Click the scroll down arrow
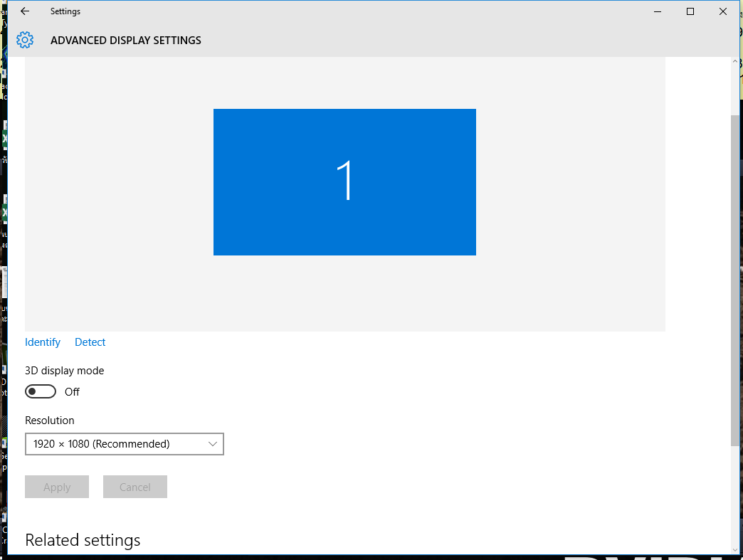Viewport: 743px width, 560px height. (735, 550)
